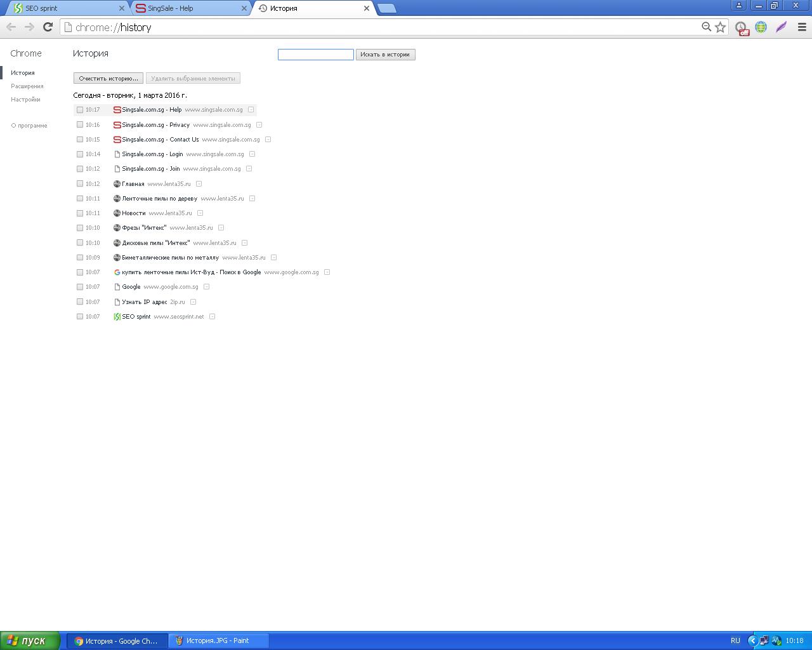812x650 pixels.
Task: Switch to the SEO sprint tab
Action: pos(66,8)
